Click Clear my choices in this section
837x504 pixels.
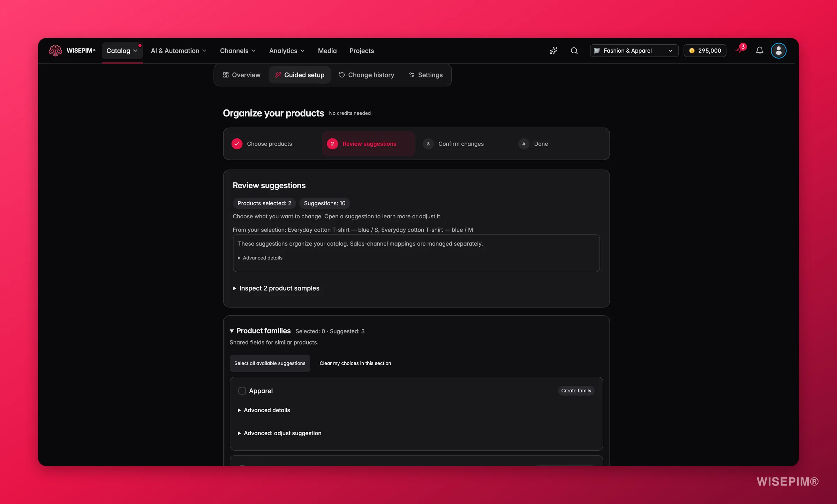355,363
